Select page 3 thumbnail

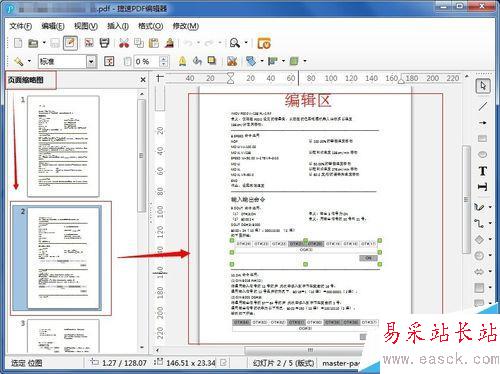pos(63,336)
